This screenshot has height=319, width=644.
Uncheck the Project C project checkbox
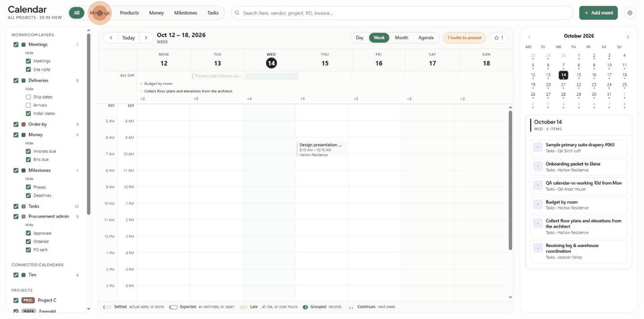[x=16, y=300]
